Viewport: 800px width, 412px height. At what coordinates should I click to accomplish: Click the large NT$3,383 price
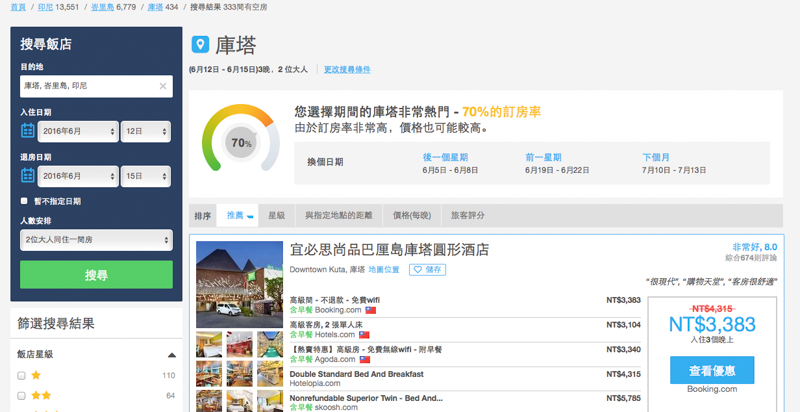tap(712, 324)
